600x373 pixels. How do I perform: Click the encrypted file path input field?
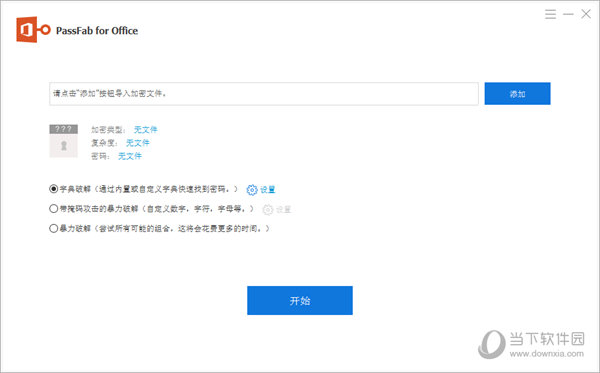(x=264, y=94)
